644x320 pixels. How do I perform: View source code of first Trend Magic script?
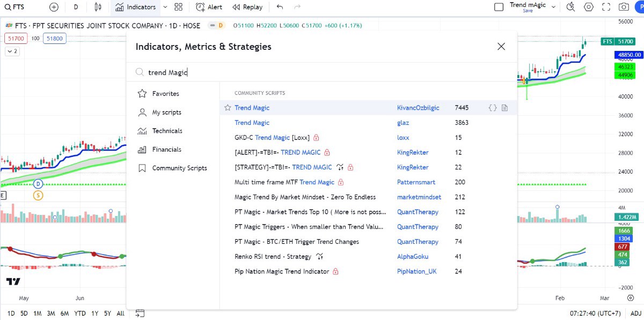coord(492,108)
